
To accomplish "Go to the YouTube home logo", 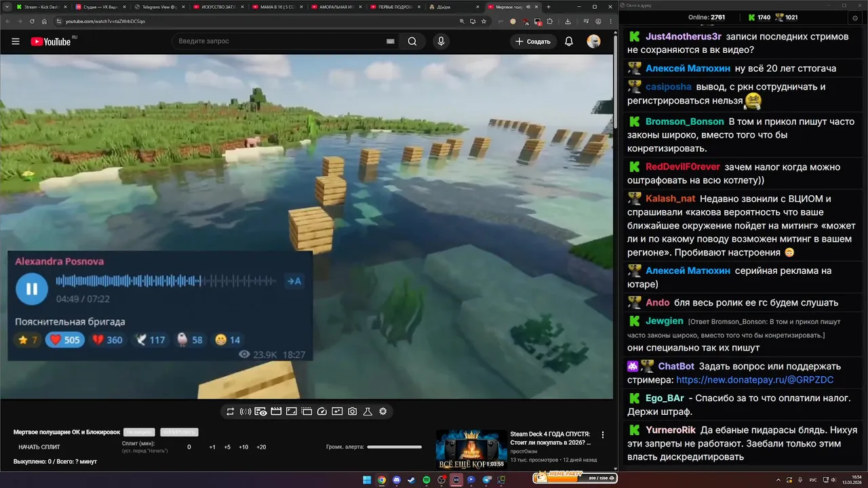I will 51,41.
